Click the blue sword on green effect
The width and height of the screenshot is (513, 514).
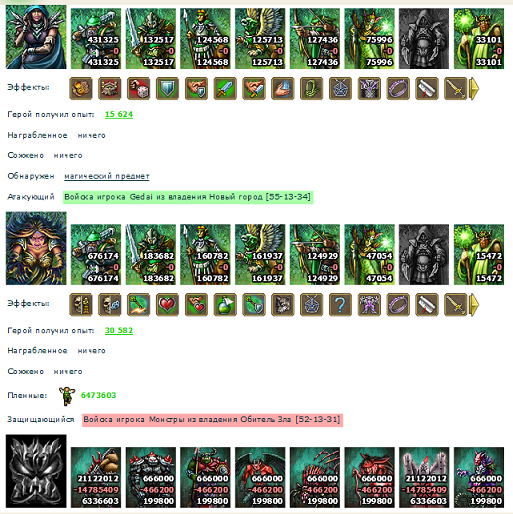pos(225,89)
